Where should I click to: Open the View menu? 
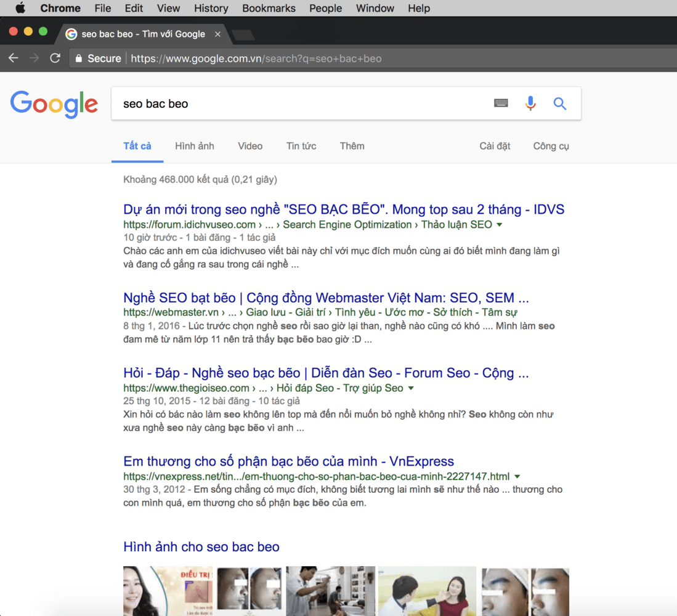168,8
